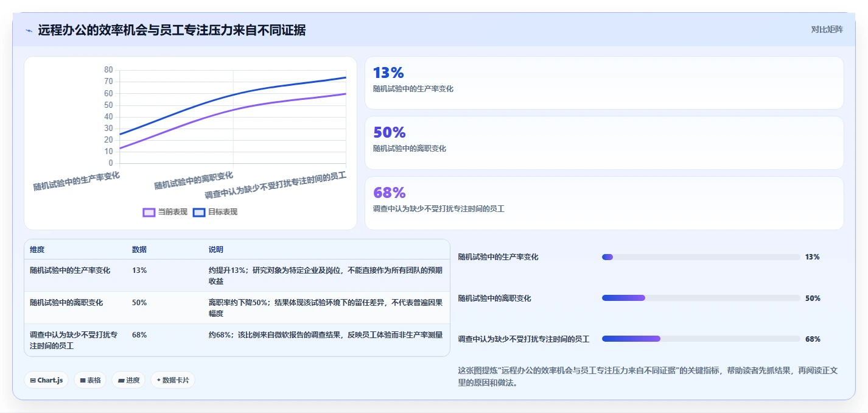This screenshot has width=868, height=413.
Task: Click the 数据卡片 tag chip
Action: coord(173,380)
